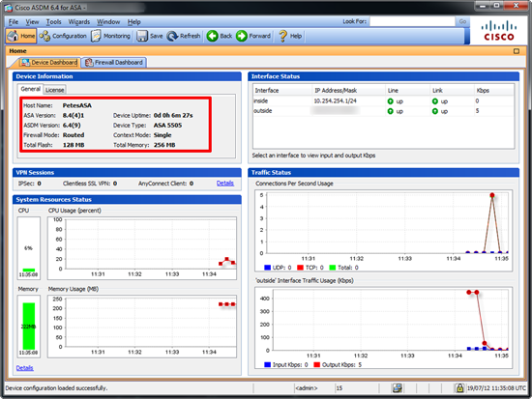The width and height of the screenshot is (532, 399).
Task: Click the IP Address/Mask column header
Action: pyautogui.click(x=348, y=91)
